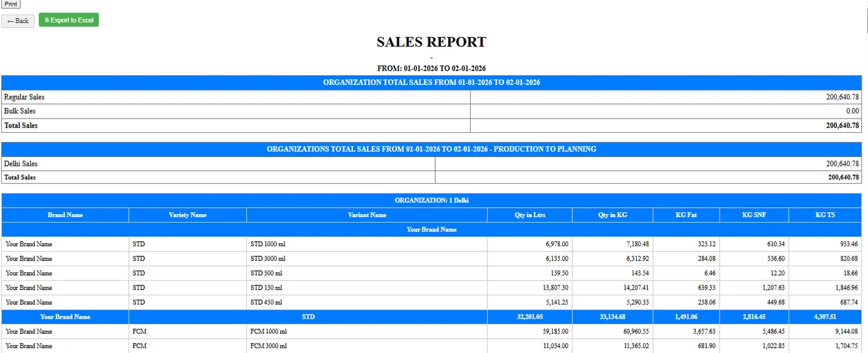Click the KG Fat column header
This screenshot has width=868, height=353.
point(686,215)
